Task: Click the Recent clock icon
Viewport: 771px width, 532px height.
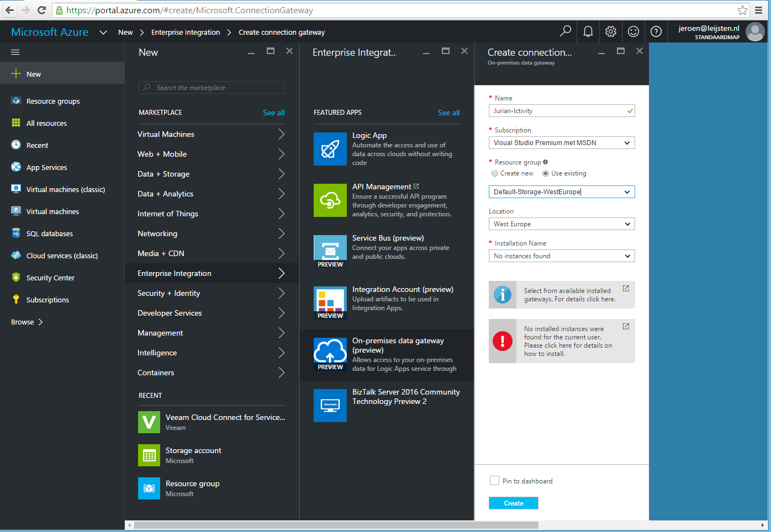Action: (16, 145)
